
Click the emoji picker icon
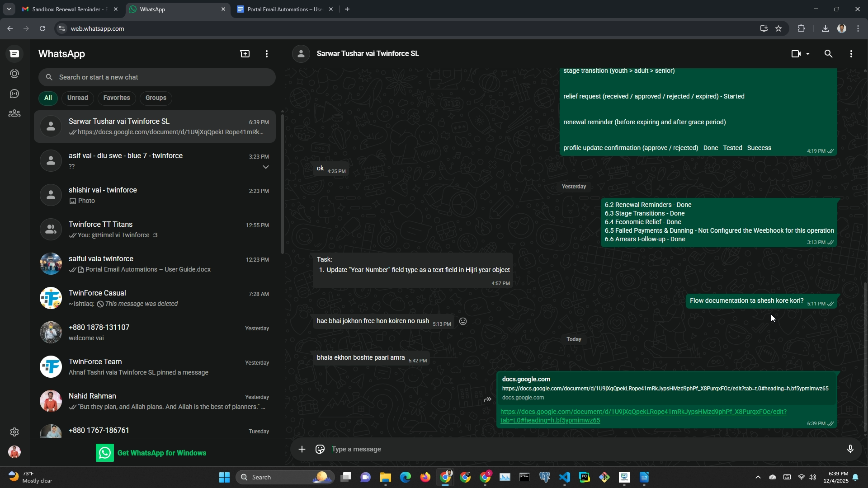tap(320, 449)
